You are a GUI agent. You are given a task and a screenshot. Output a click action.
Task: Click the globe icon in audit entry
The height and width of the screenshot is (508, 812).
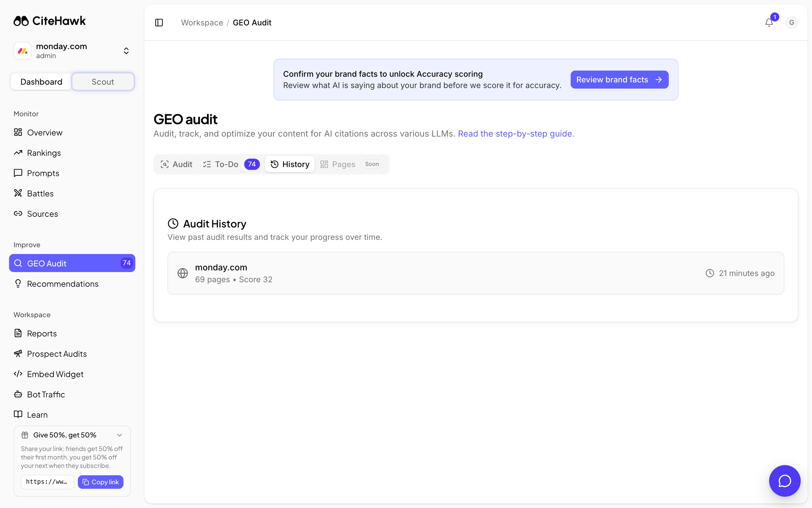coord(182,273)
